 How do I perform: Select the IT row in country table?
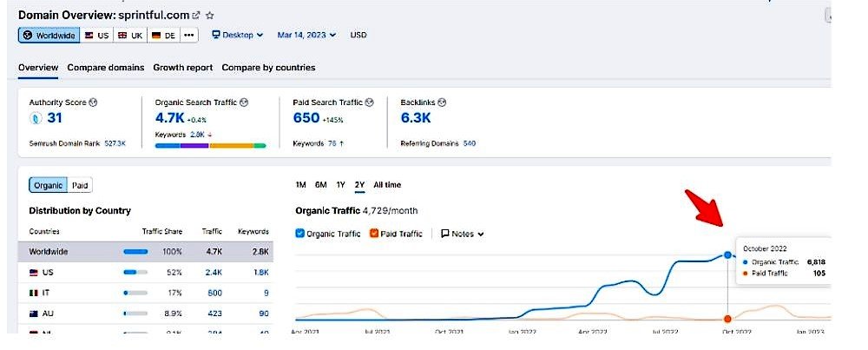146,293
